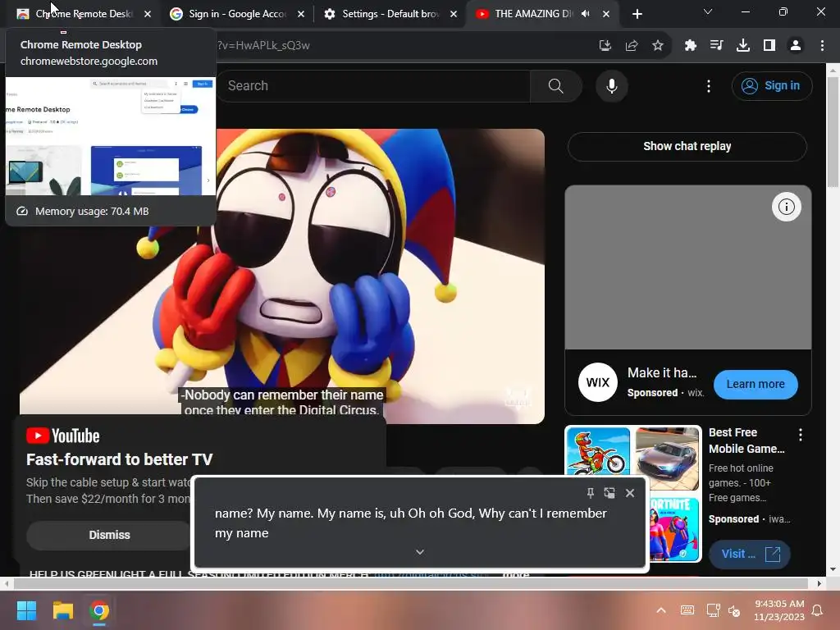Open the Extensions puzzle icon

point(691,46)
